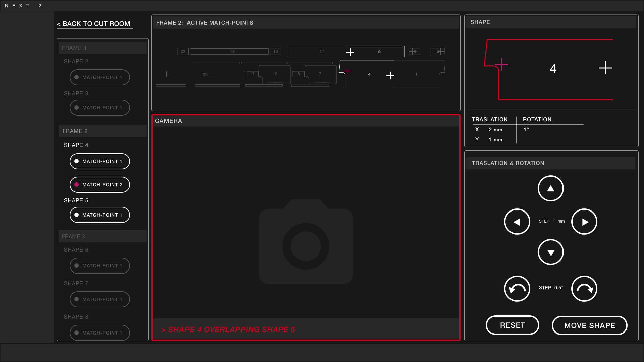Select Match-Point 1 under Shape 5
Image resolution: width=644 pixels, height=362 pixels.
pos(100,215)
